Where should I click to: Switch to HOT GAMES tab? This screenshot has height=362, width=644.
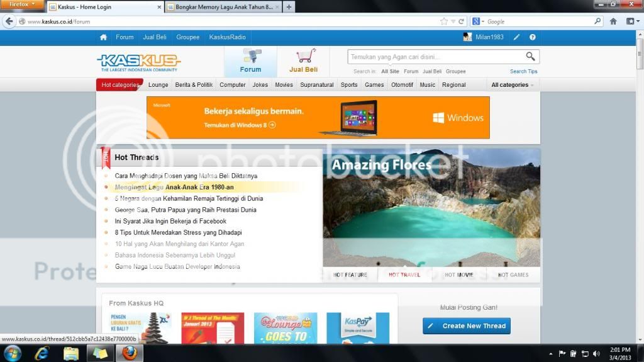513,274
